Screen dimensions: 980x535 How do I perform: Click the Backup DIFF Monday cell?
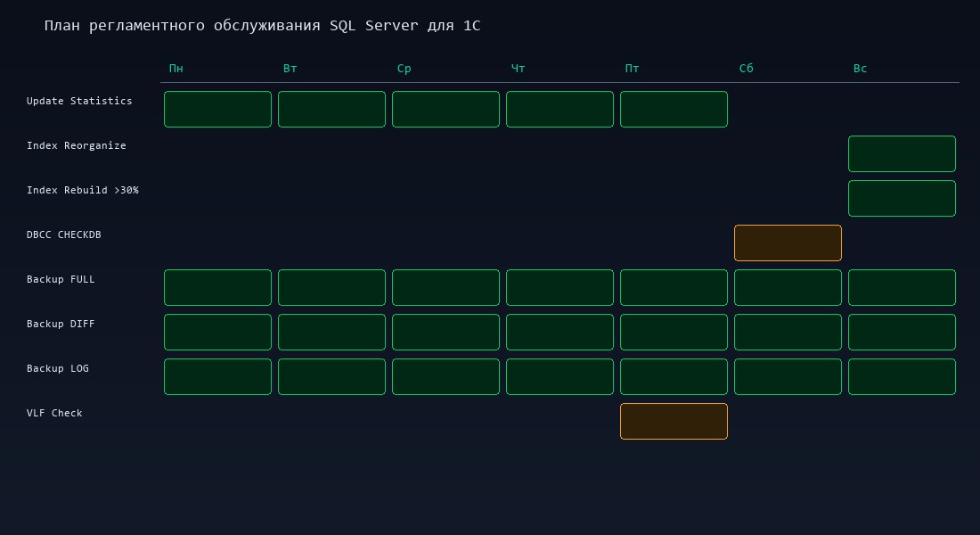tap(217, 332)
